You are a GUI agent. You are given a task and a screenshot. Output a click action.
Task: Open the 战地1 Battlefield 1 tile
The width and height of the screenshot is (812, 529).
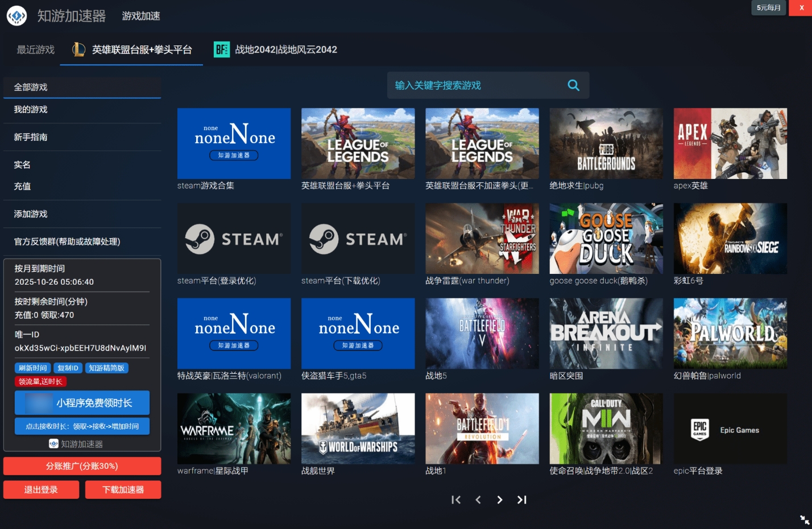click(482, 428)
